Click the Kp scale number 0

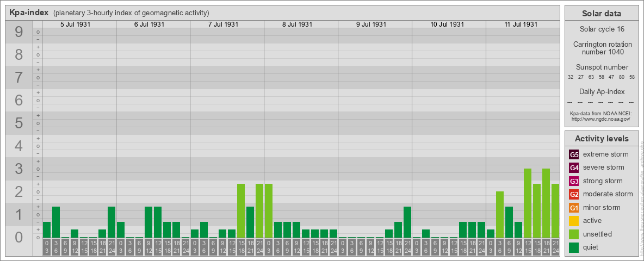click(18, 237)
